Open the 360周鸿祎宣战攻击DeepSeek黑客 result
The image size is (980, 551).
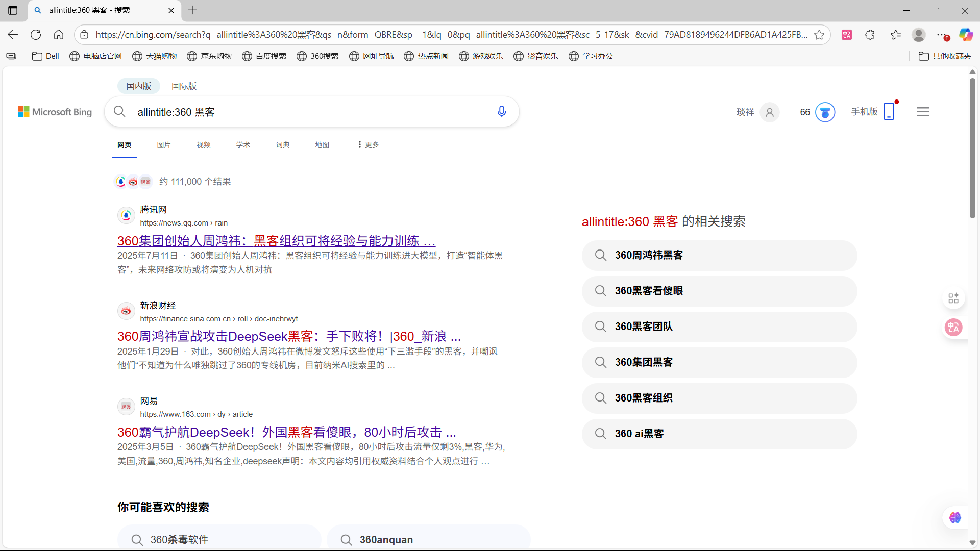[x=289, y=336]
